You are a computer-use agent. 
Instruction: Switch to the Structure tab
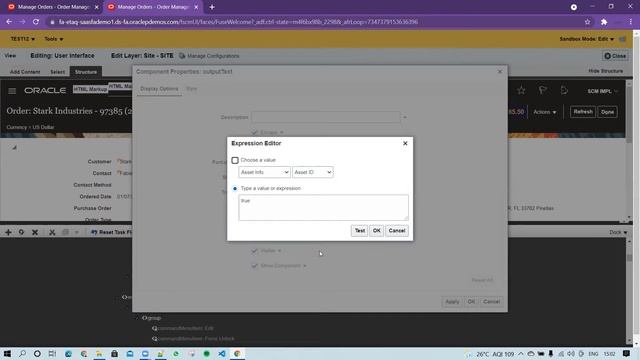pos(86,72)
